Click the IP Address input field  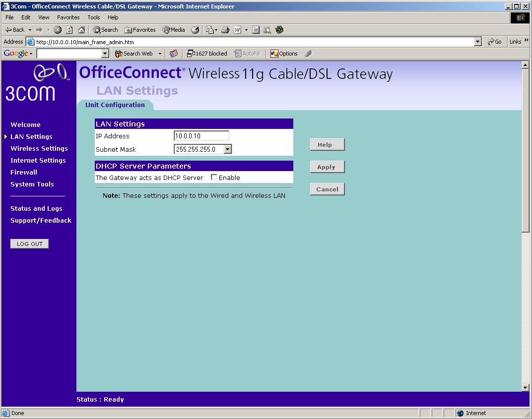pos(201,135)
